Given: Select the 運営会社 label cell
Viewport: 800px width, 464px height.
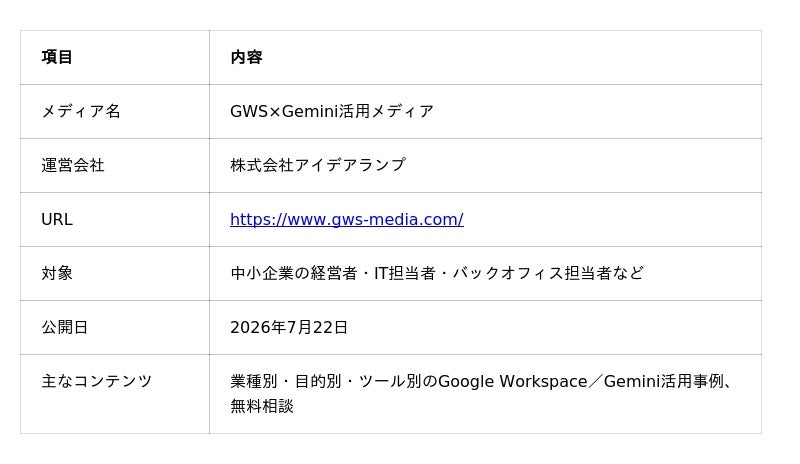Looking at the screenshot, I should coord(115,165).
